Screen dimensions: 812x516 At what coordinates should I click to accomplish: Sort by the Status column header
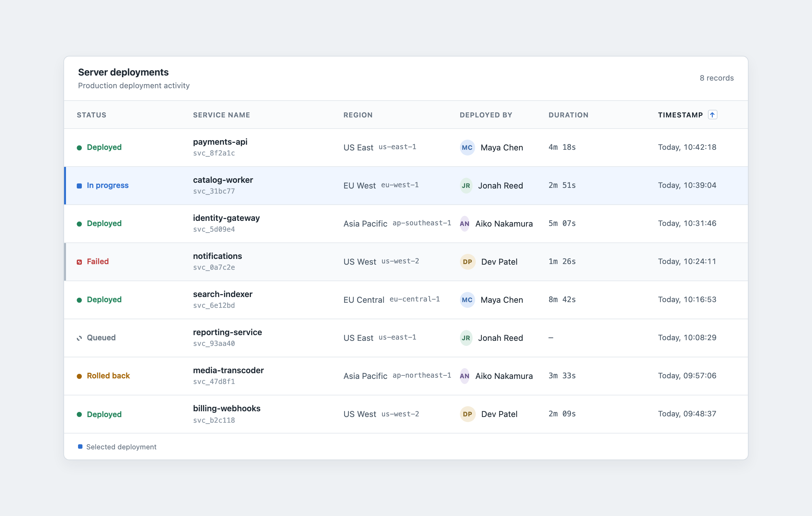coord(91,115)
